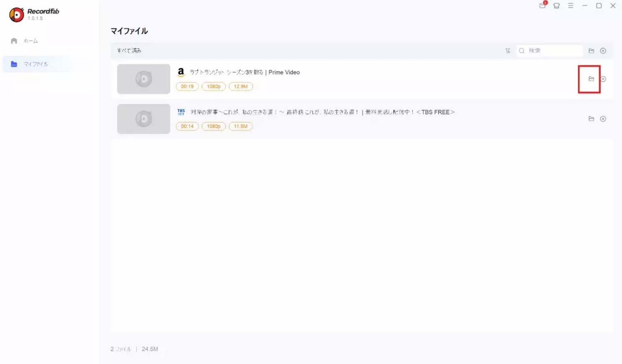The height and width of the screenshot is (364, 622).
Task: Click the TBS source icon on the second file
Action: click(x=181, y=111)
